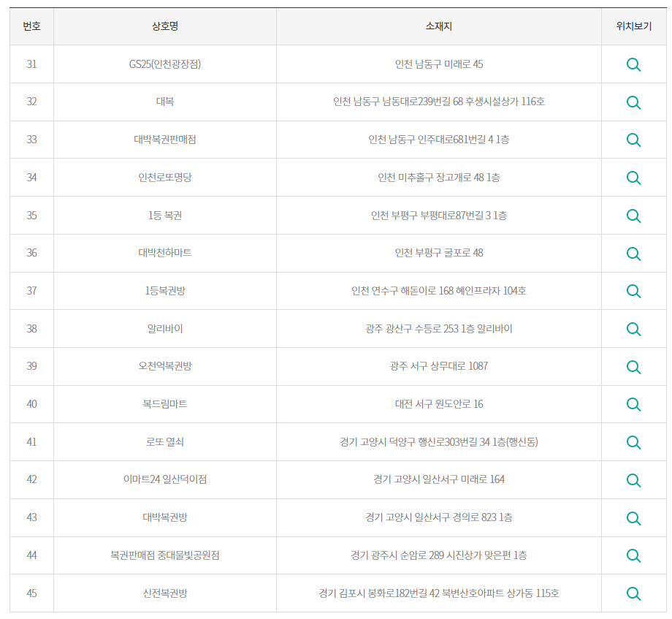Select store name 대박복권판매점
This screenshot has width=672, height=619.
point(165,140)
